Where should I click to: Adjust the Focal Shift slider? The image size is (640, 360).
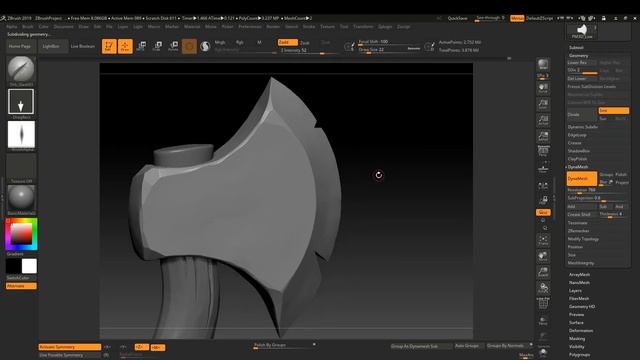[x=389, y=42]
